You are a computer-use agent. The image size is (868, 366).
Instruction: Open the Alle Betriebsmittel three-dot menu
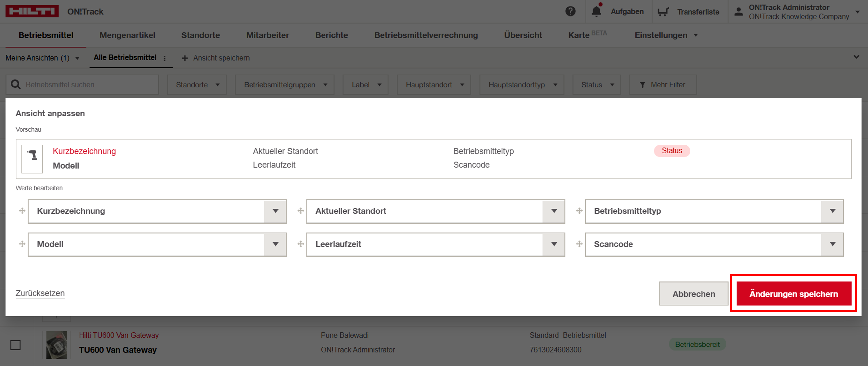(165, 58)
